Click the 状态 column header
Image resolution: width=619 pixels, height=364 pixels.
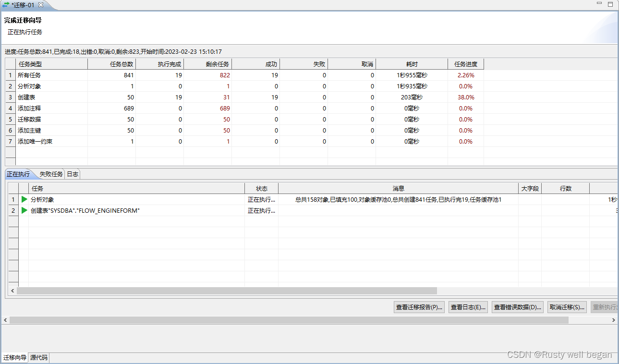(x=261, y=189)
